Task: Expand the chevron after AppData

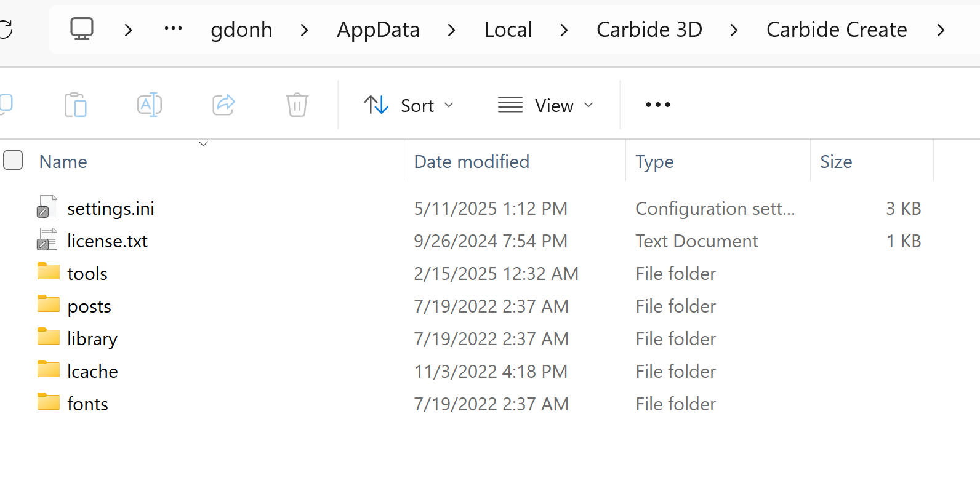Action: click(x=451, y=30)
